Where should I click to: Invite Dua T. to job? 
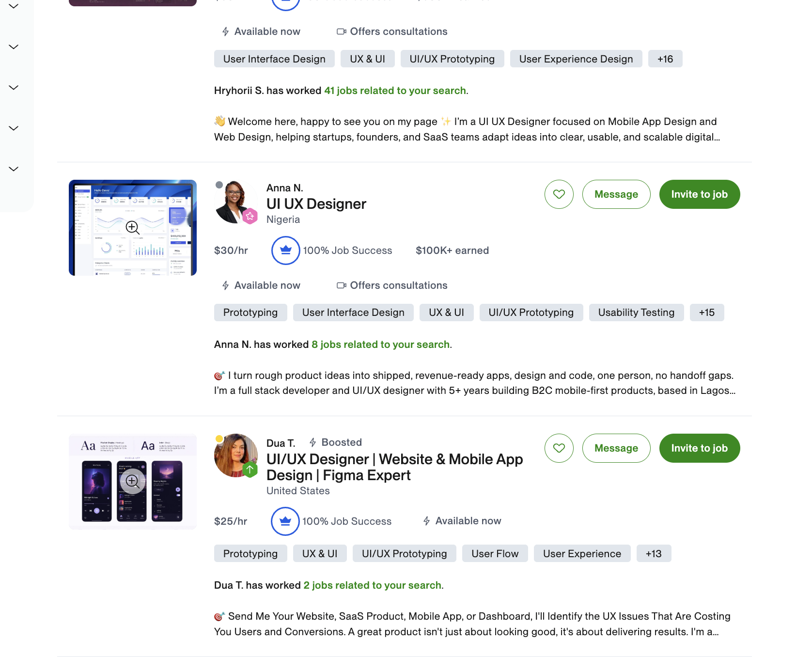click(x=700, y=448)
